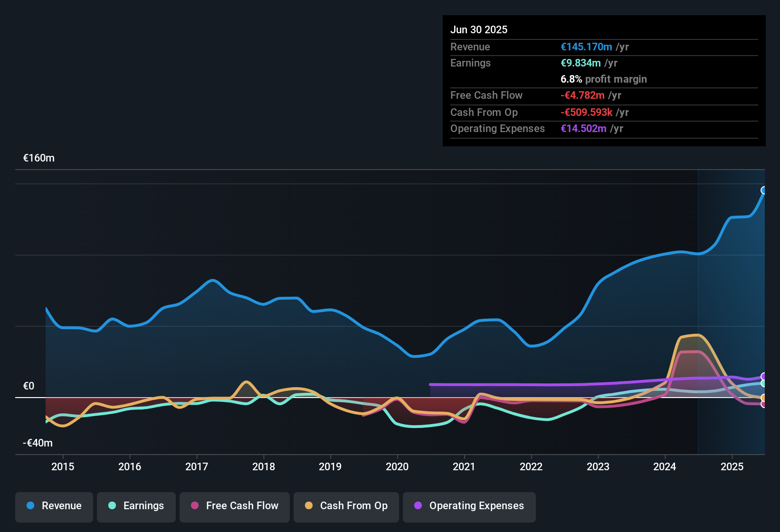Click the Cash From Op legend button
The image size is (780, 532).
click(x=346, y=506)
